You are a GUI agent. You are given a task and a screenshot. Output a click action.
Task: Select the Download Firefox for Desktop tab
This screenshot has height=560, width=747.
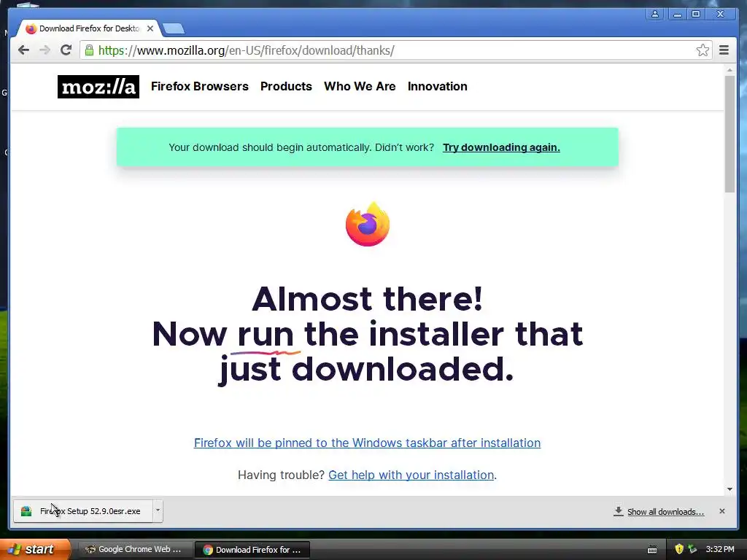pyautogui.click(x=88, y=28)
